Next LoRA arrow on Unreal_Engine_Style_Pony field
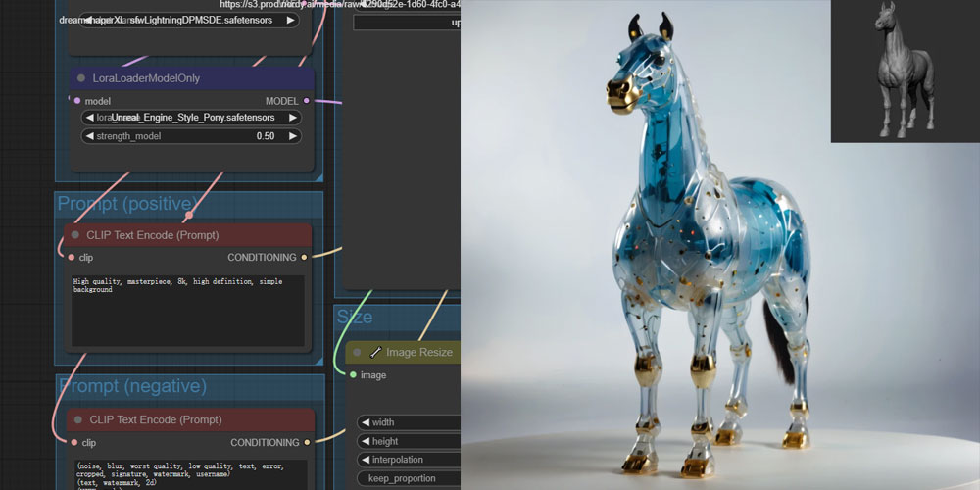The width and height of the screenshot is (980, 490). 292,118
